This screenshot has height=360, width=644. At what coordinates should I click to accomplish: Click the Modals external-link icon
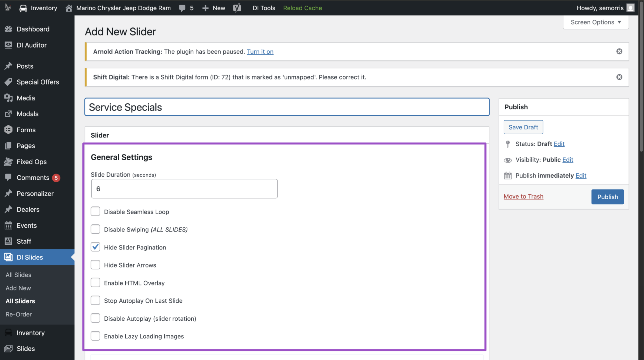pyautogui.click(x=8, y=114)
